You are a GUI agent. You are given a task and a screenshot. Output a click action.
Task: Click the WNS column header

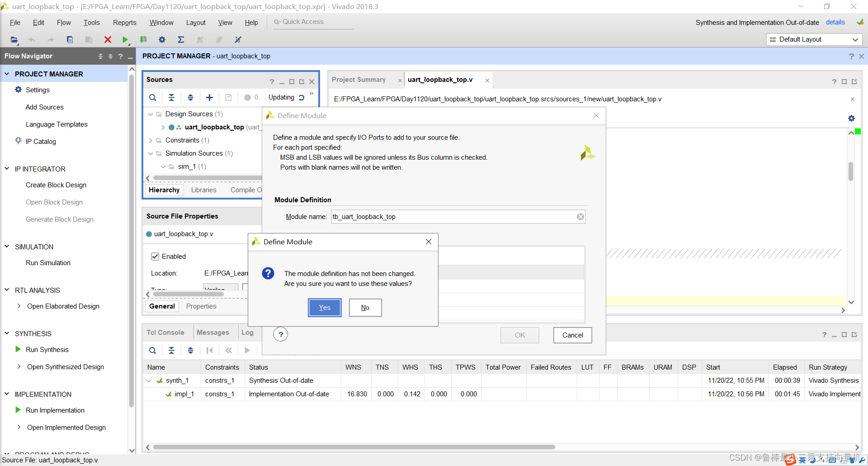(353, 367)
